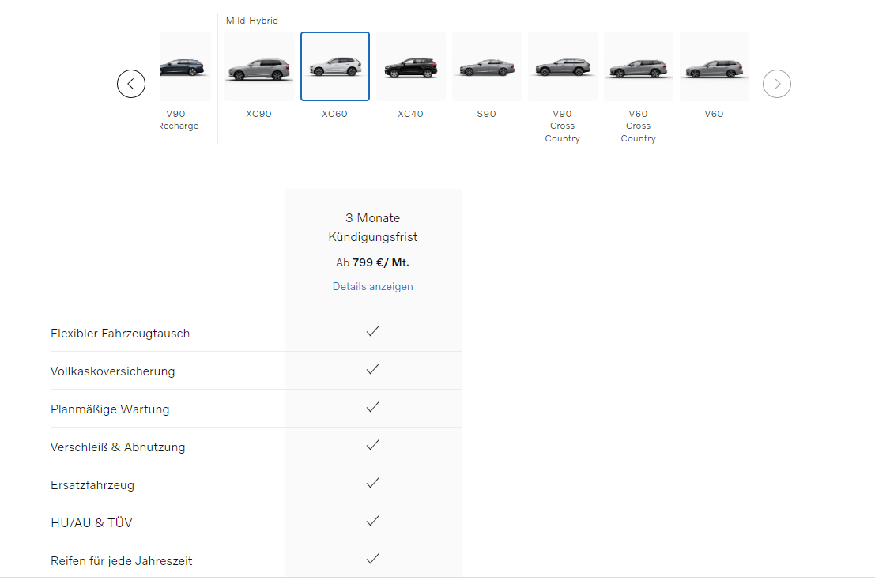Click the Ab 799 €/ Mt. price
Viewport: 875px width, 588px height.
click(373, 262)
